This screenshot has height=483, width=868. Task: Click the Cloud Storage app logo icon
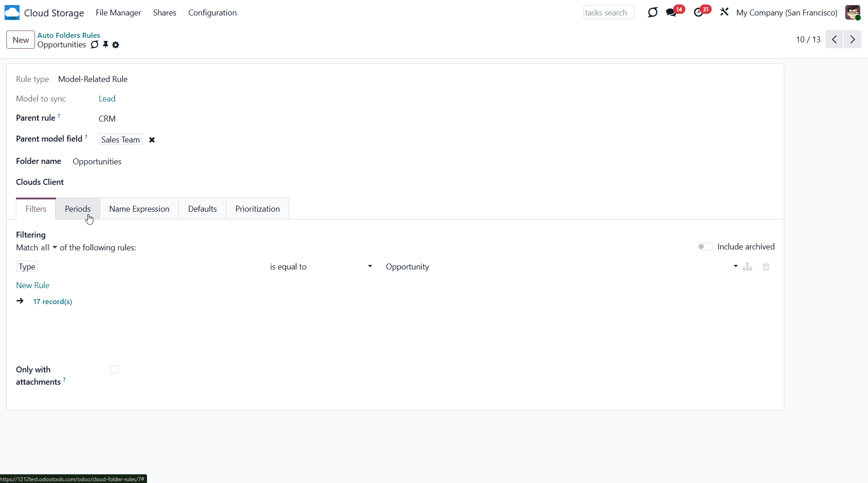(x=12, y=13)
